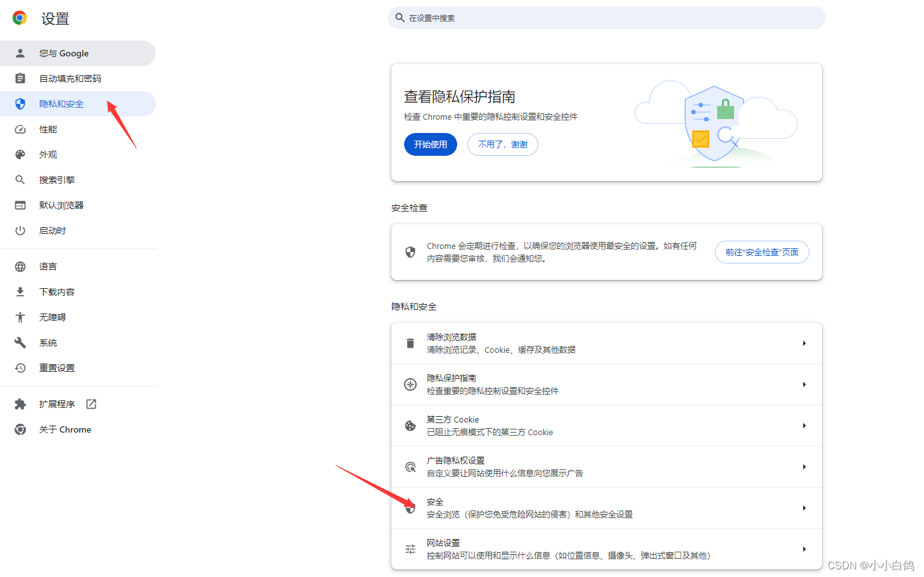
Task: Click the shield icon for 隐私和安全
Action: [x=20, y=104]
